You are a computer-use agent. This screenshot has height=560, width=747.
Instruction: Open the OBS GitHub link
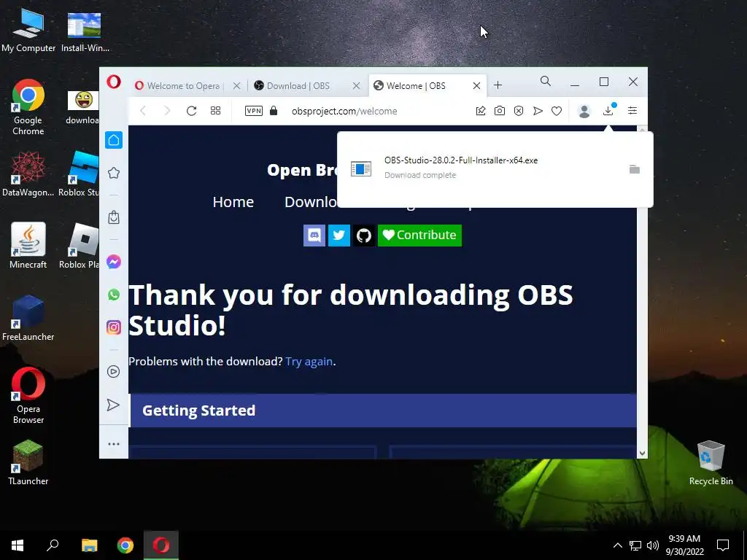coord(364,236)
